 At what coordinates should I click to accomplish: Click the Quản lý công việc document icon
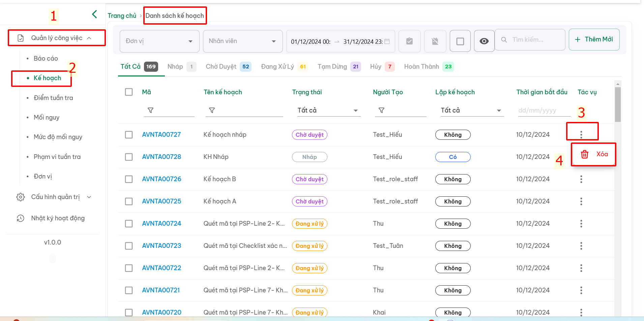(21, 38)
